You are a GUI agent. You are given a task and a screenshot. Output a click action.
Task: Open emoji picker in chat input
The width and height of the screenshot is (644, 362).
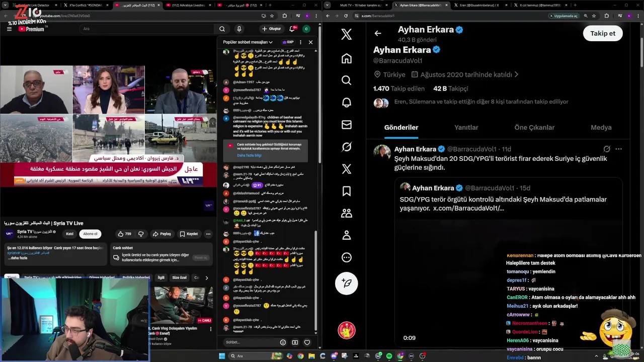point(283,342)
